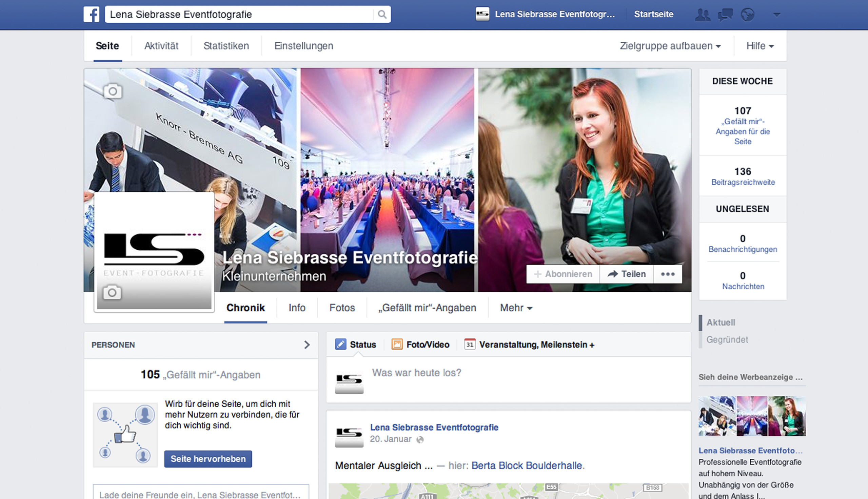Screen dimensions: 868x499
Task: Click the 20. Januar timestamp
Action: click(391, 439)
